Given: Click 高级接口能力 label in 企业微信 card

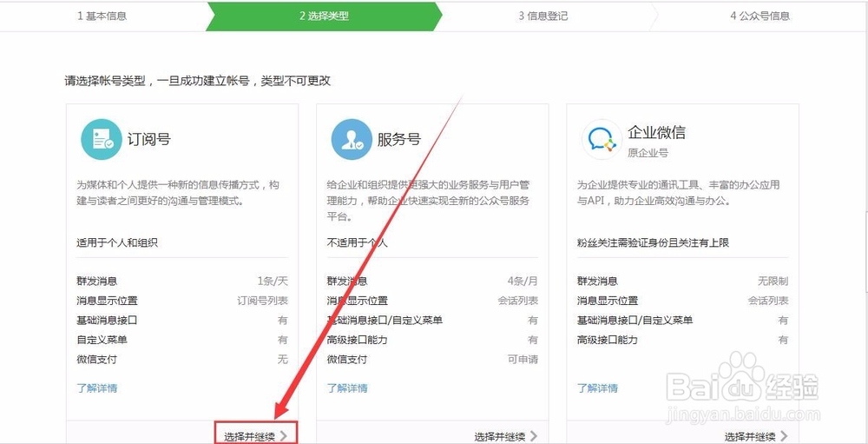Looking at the screenshot, I should click(608, 340).
